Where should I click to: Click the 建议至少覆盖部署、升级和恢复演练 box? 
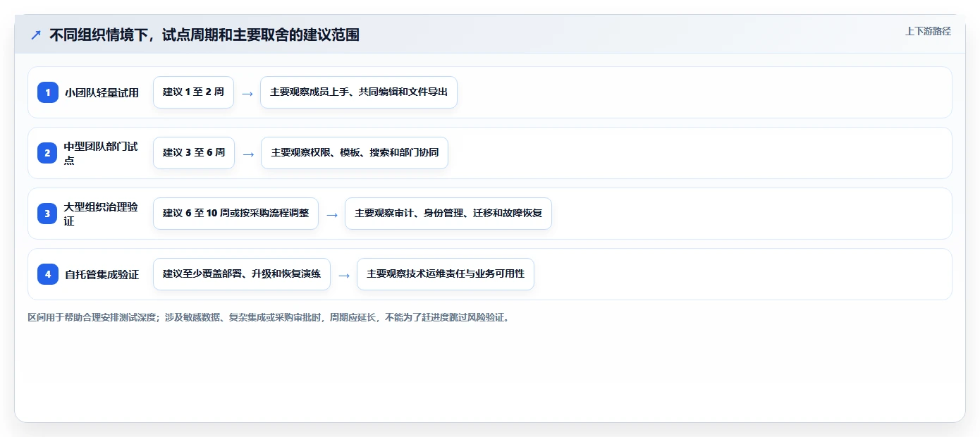242,274
